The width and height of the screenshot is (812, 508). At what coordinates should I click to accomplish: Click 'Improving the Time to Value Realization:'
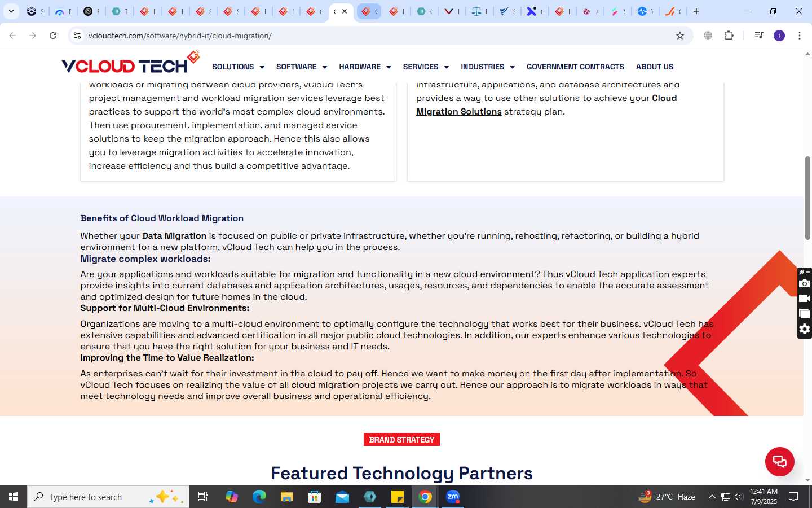[x=167, y=358]
